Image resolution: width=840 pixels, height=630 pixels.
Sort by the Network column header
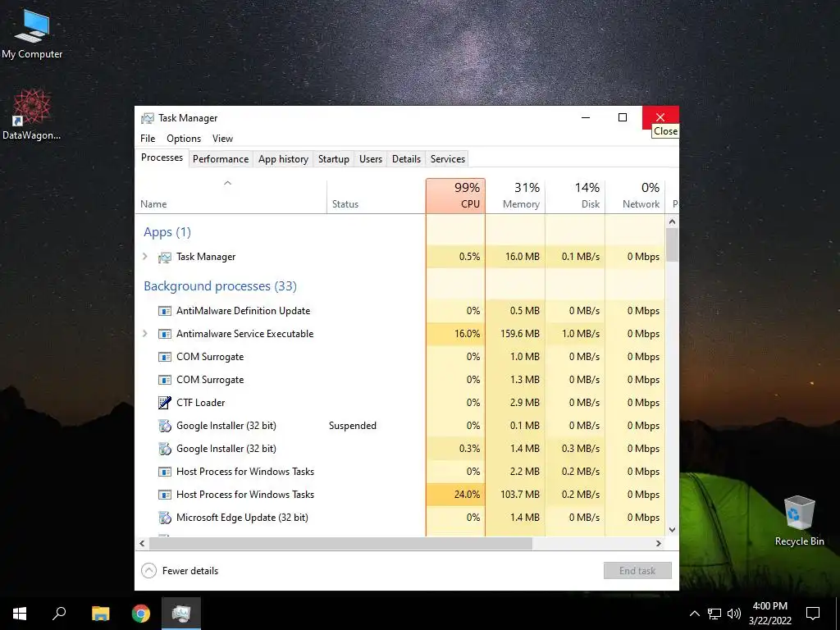click(636, 196)
